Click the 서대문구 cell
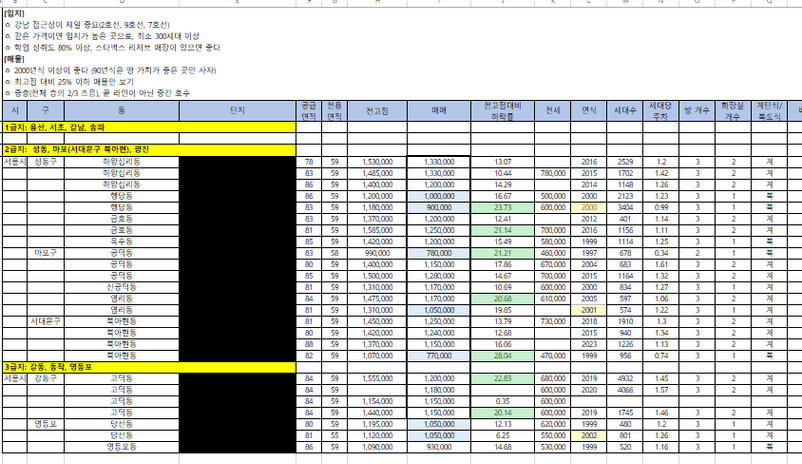Image resolution: width=802 pixels, height=464 pixels. 46,321
